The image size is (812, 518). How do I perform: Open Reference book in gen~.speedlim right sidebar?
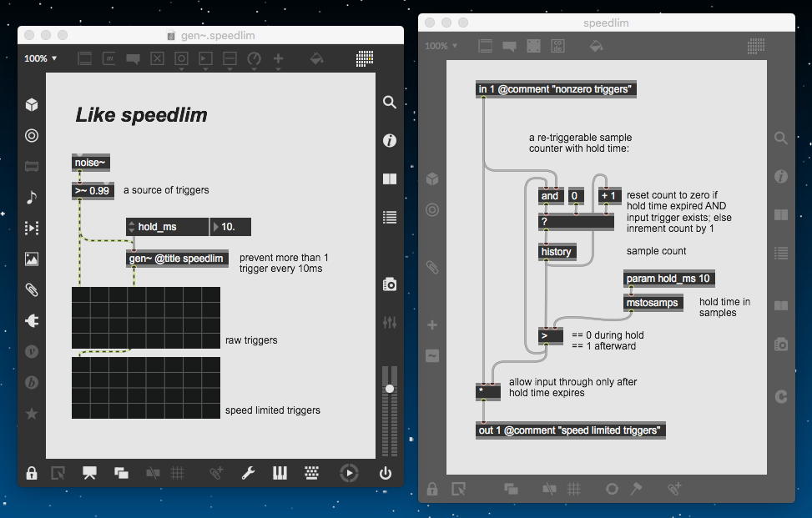coord(390,179)
